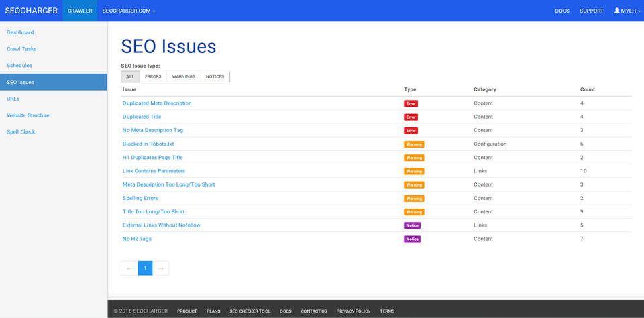
Task: Open the Duplicated Meta Description issue
Action: click(x=157, y=103)
